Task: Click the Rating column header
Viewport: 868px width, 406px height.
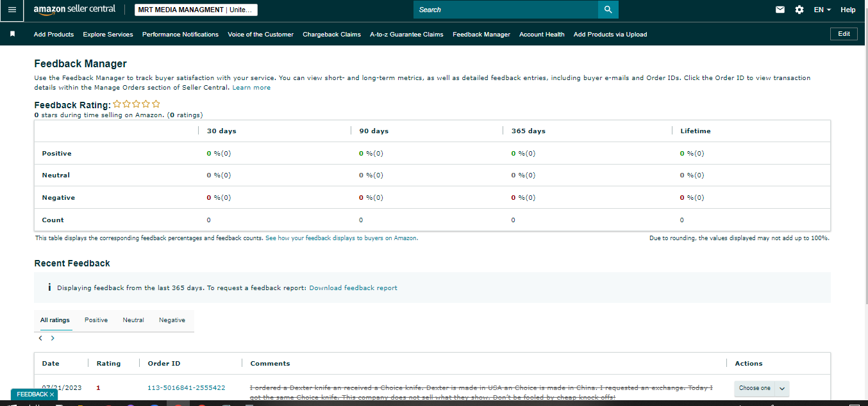Action: 108,364
